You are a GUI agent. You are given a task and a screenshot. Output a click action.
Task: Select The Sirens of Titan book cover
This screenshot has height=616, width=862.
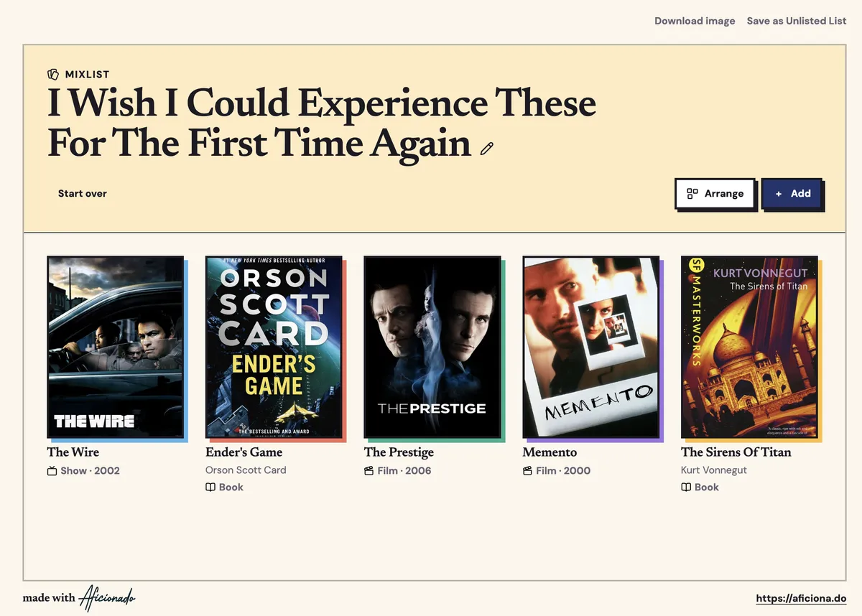[749, 347]
